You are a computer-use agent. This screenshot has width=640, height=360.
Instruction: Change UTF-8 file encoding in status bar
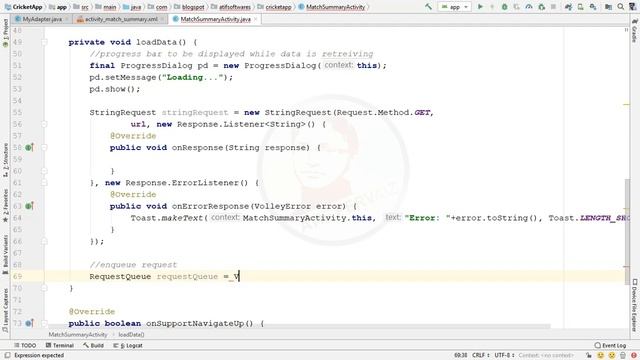point(504,356)
